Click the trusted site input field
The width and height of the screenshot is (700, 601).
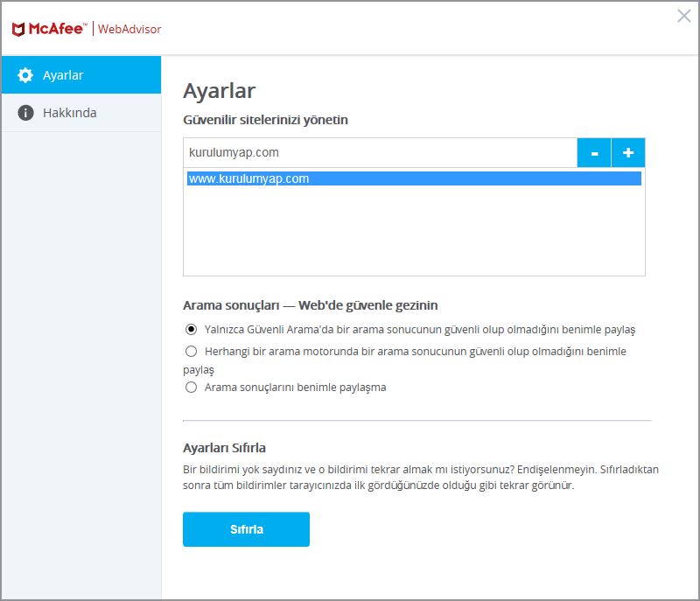coord(381,152)
